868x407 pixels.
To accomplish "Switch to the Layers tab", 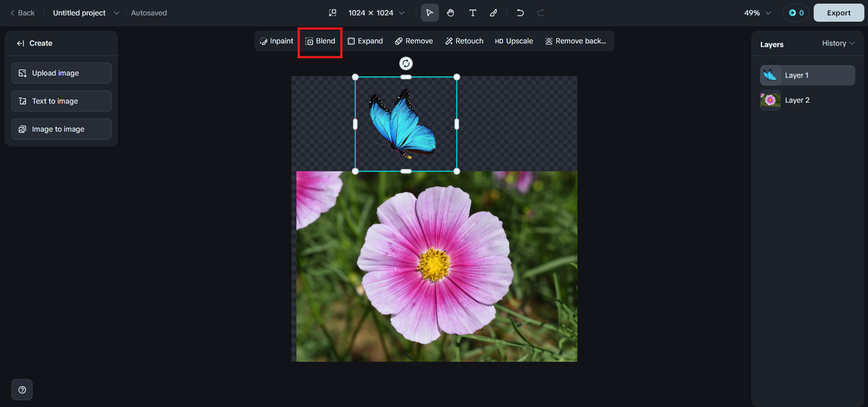I will [772, 44].
